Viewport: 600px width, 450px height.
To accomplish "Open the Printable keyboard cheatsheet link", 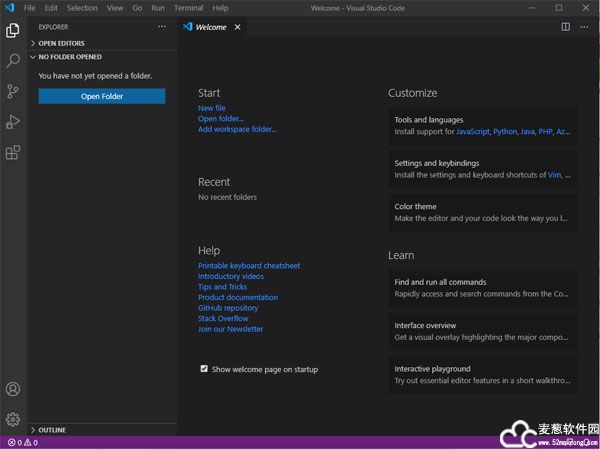I will pyautogui.click(x=249, y=266).
